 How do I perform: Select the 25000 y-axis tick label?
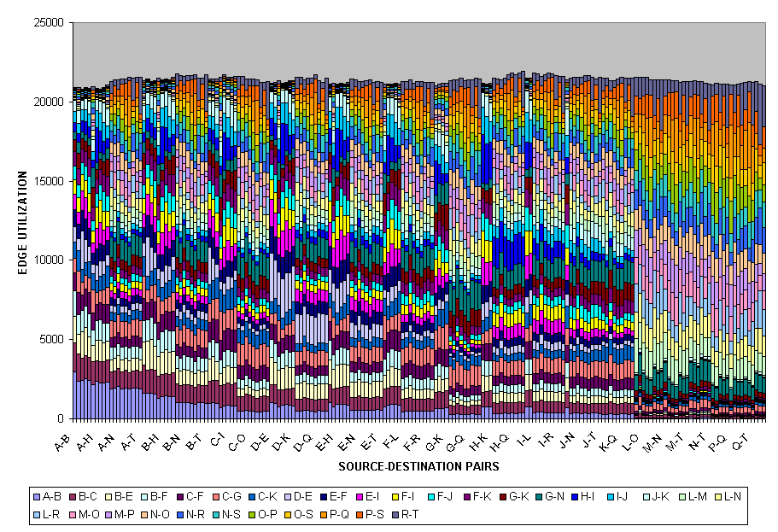click(48, 22)
